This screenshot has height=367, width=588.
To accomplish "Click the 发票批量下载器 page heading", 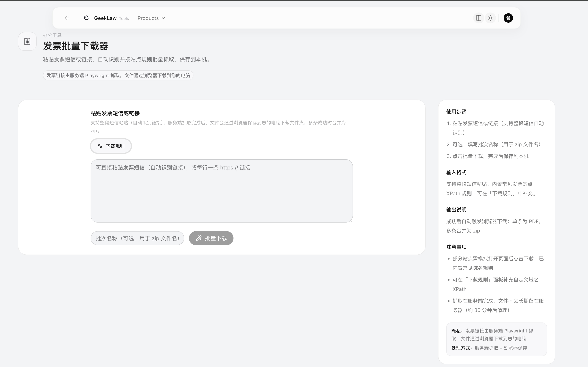I will pos(76,46).
